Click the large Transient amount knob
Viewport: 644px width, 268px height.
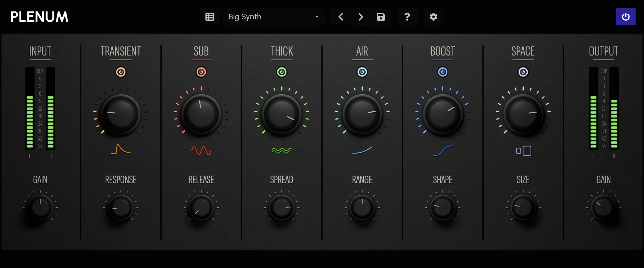point(121,114)
